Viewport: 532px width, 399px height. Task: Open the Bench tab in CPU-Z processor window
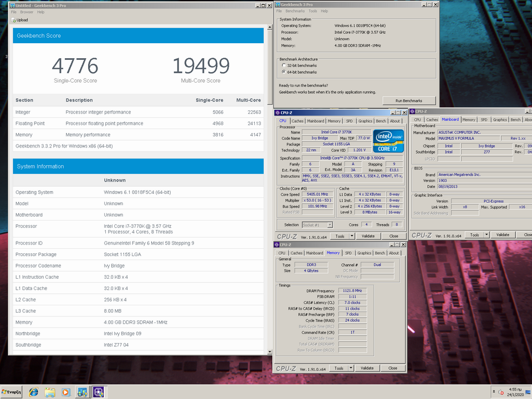pos(381,121)
